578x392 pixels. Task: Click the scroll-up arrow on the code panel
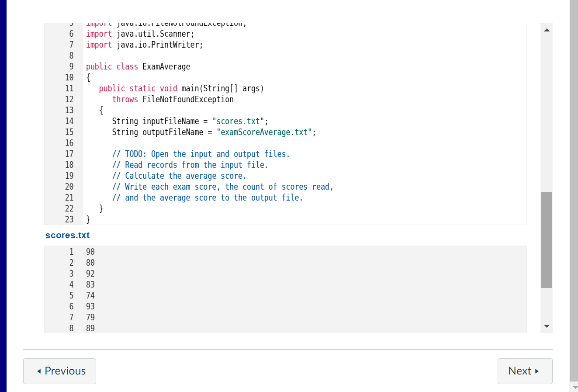[x=546, y=29]
